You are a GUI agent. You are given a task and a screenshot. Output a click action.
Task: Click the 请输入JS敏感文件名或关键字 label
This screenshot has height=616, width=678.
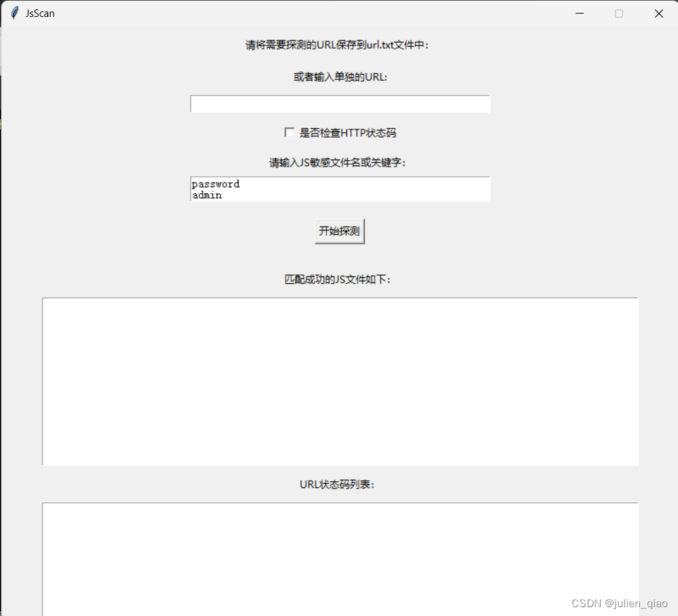pyautogui.click(x=339, y=163)
